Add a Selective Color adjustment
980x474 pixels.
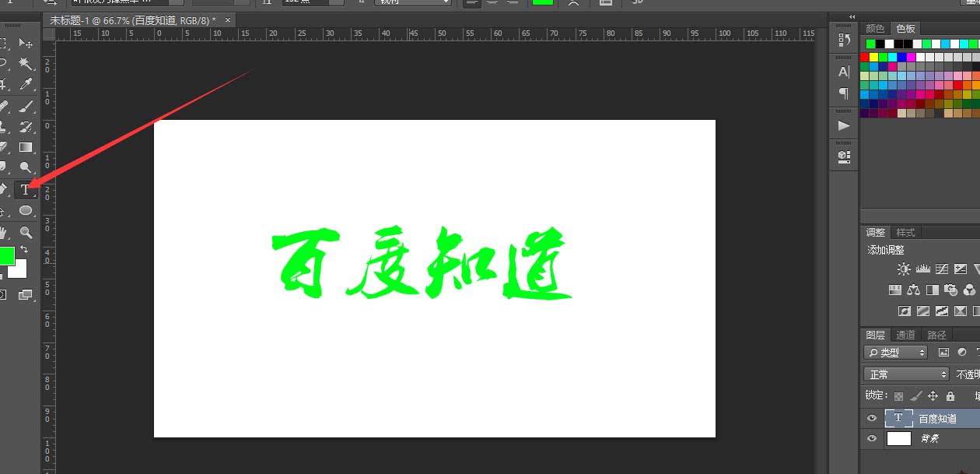[x=961, y=311]
